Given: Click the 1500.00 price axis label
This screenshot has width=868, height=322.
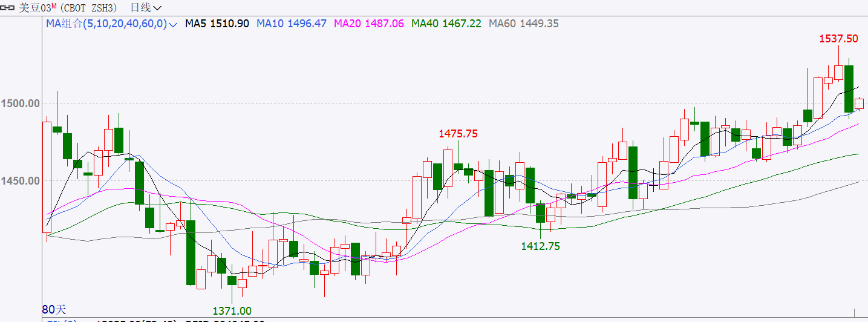Looking at the screenshot, I should [x=20, y=103].
